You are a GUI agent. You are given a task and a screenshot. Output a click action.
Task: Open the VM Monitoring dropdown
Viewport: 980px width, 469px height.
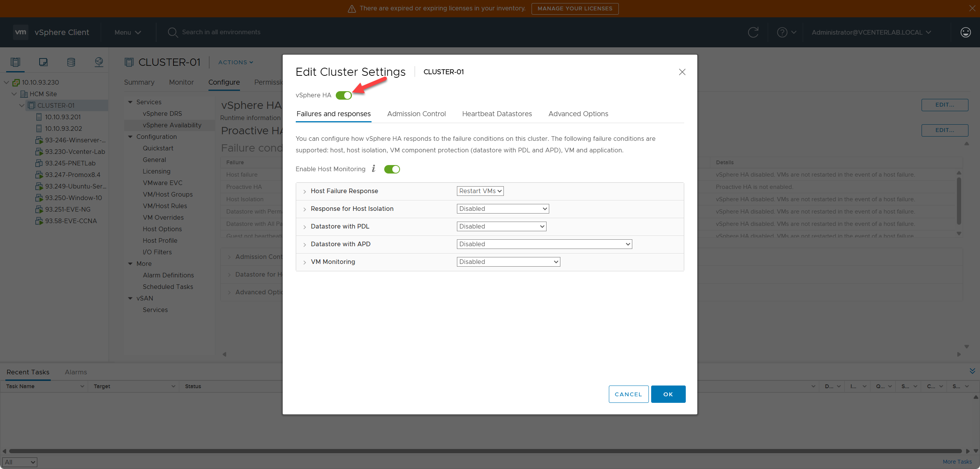click(508, 262)
